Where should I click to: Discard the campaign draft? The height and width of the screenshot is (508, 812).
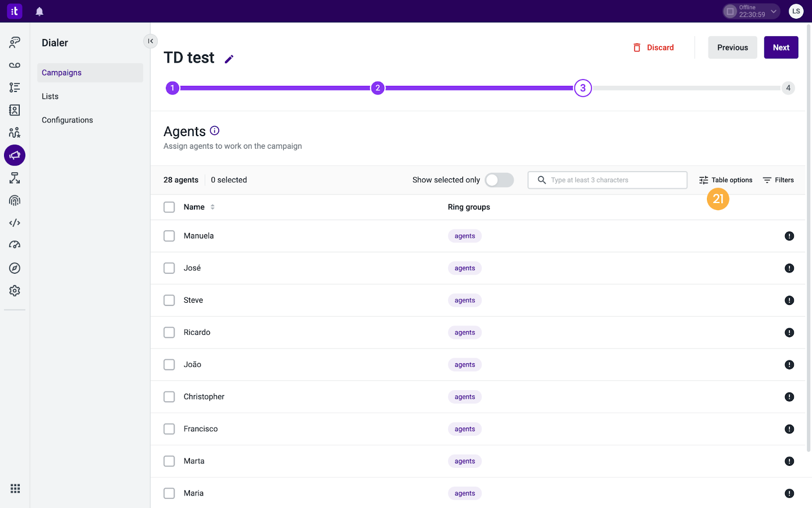pyautogui.click(x=654, y=47)
